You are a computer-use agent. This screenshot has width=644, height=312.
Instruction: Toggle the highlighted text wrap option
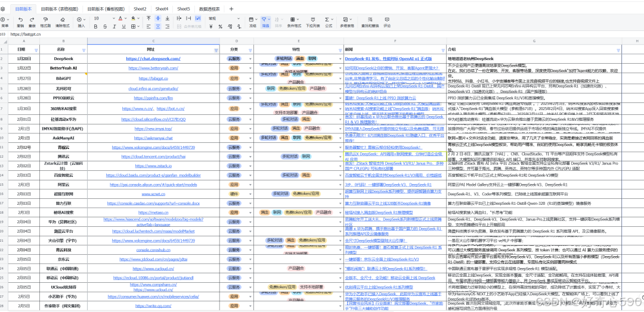click(198, 18)
